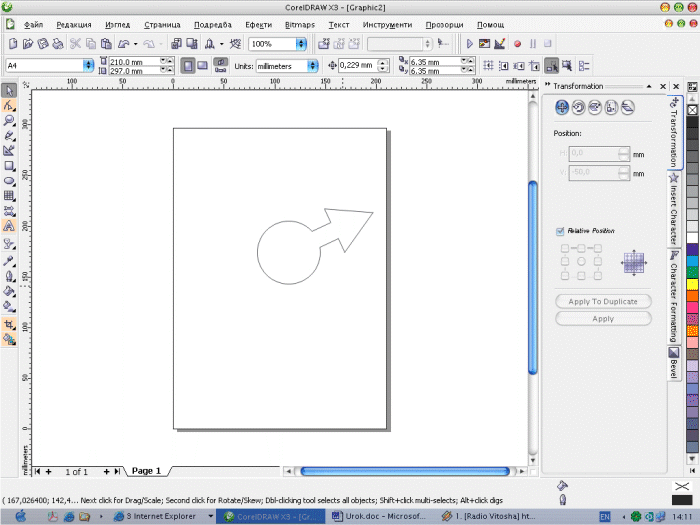Select the Interactive Blend tool

[9, 244]
